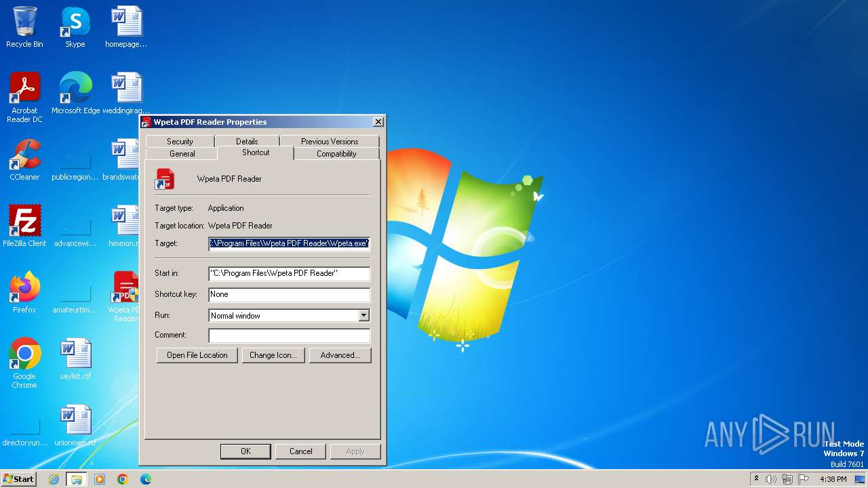Select the Google Chrome desktop shortcut
The height and width of the screenshot is (488, 868).
24,363
